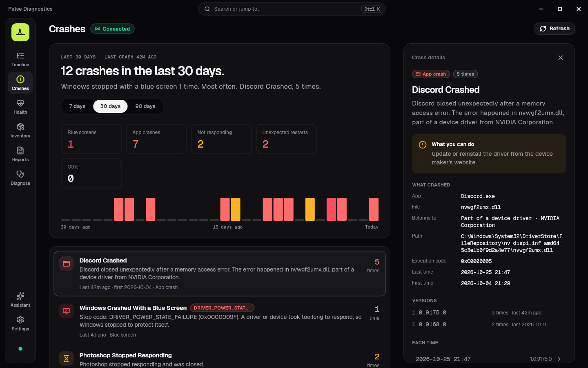Open Settings from the sidebar
This screenshot has height=368, width=588.
point(20,323)
